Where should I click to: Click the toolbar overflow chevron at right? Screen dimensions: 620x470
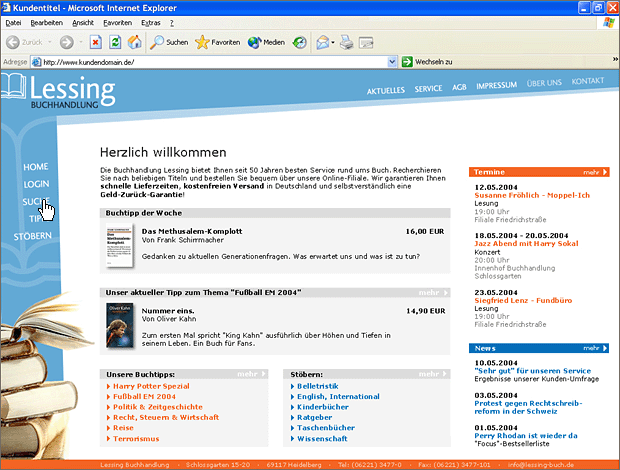coord(615,59)
